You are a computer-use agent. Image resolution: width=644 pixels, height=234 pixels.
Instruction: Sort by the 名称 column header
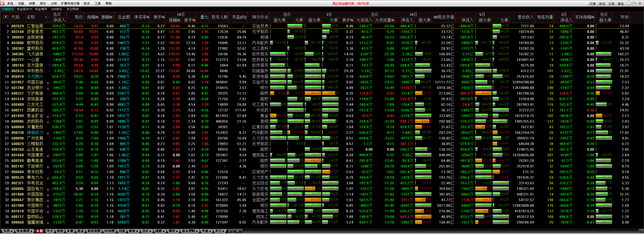(x=31, y=17)
